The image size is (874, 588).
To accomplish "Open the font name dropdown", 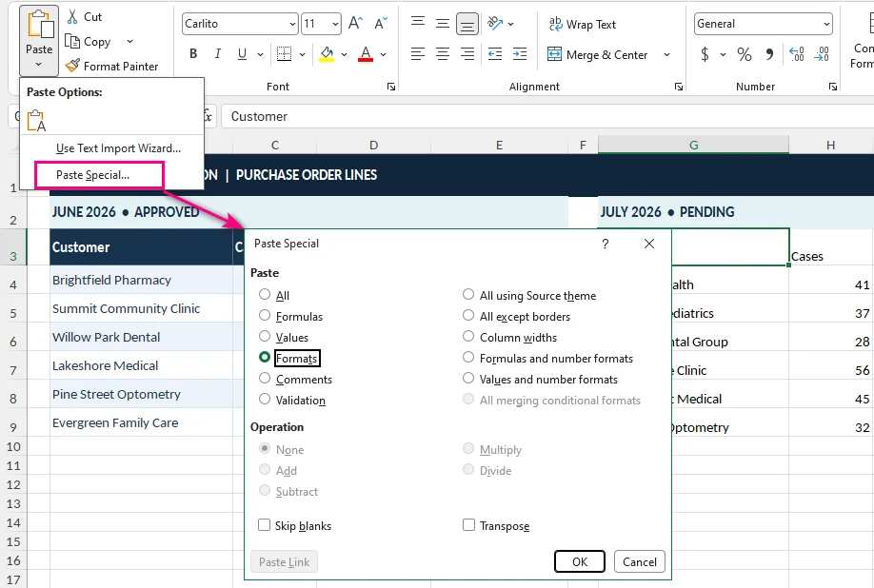I will point(292,24).
